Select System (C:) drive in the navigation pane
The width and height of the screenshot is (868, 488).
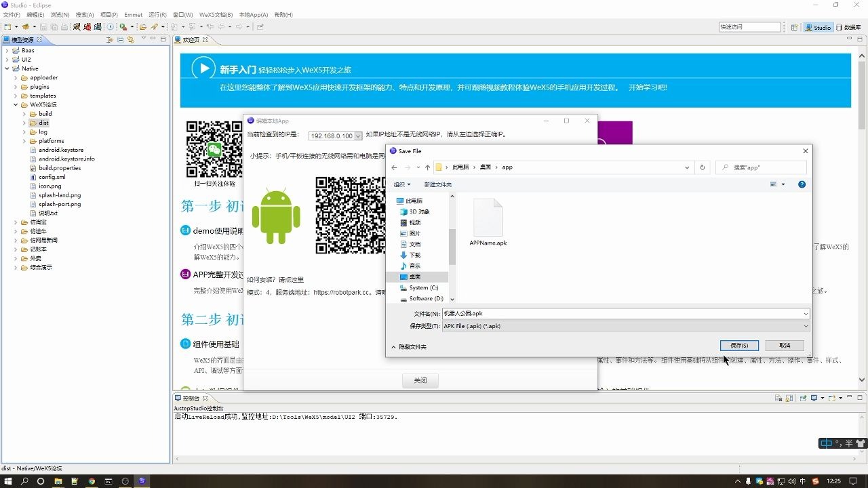pos(419,287)
